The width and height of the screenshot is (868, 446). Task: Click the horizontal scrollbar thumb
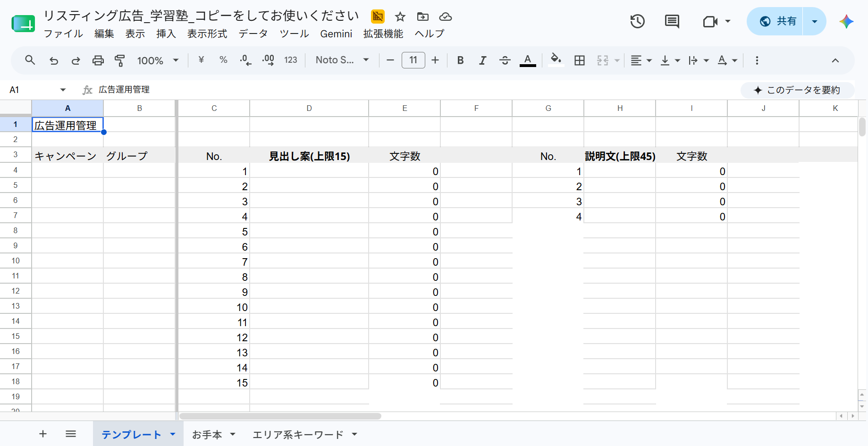[x=280, y=416]
